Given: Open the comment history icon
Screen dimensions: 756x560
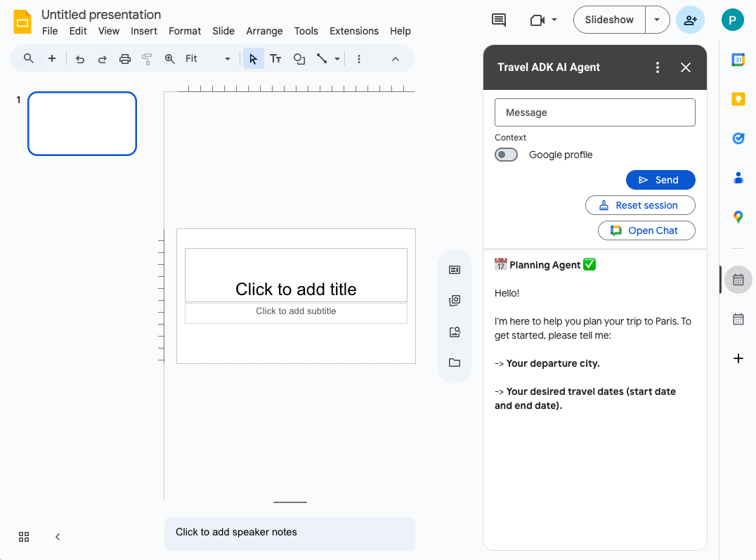Looking at the screenshot, I should (498, 20).
